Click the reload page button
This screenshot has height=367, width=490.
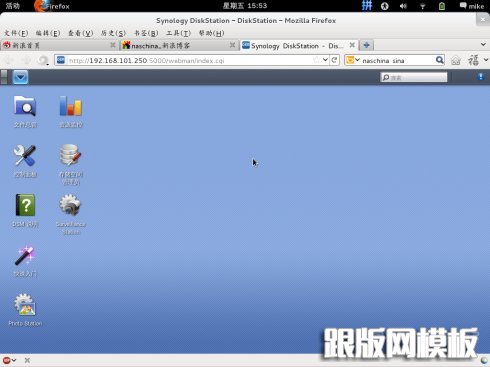[334, 60]
